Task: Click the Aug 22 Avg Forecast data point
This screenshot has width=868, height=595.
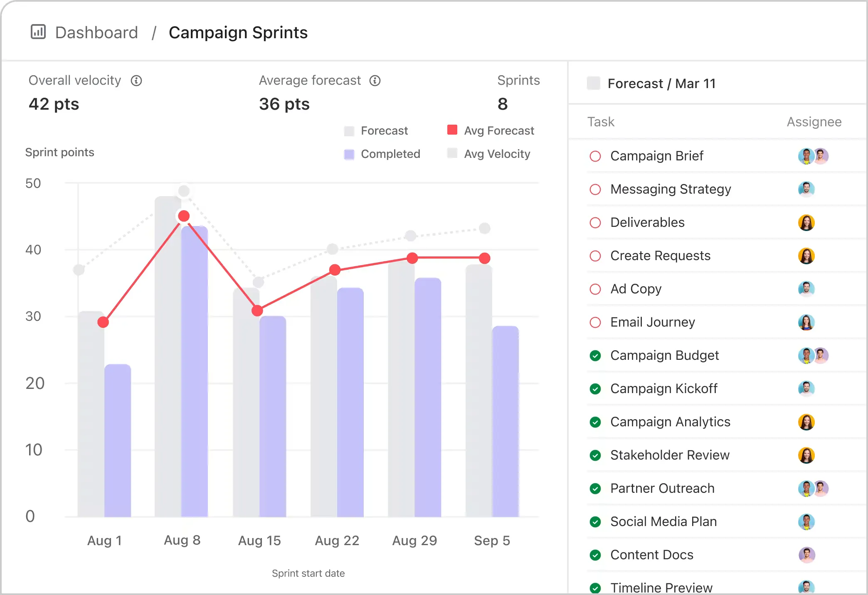Action: (335, 270)
